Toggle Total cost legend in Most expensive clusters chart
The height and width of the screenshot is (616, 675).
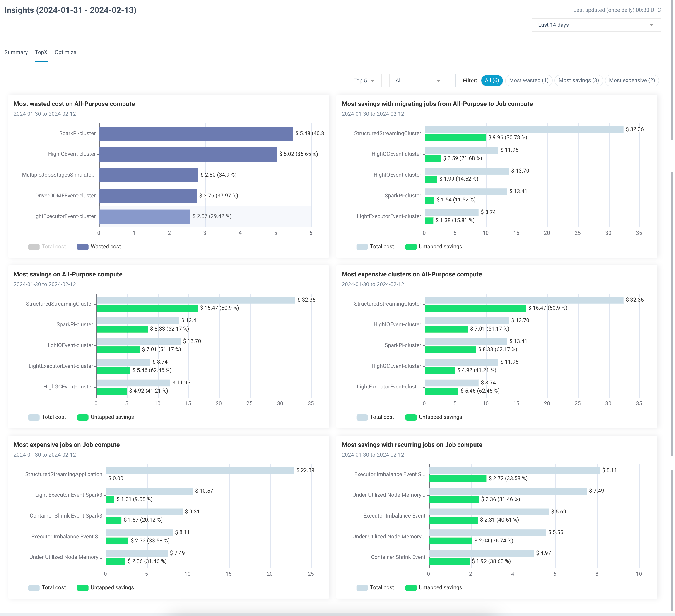coord(375,417)
